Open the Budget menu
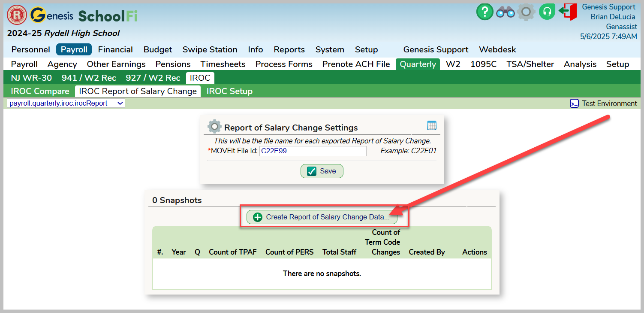644x313 pixels. pos(158,50)
